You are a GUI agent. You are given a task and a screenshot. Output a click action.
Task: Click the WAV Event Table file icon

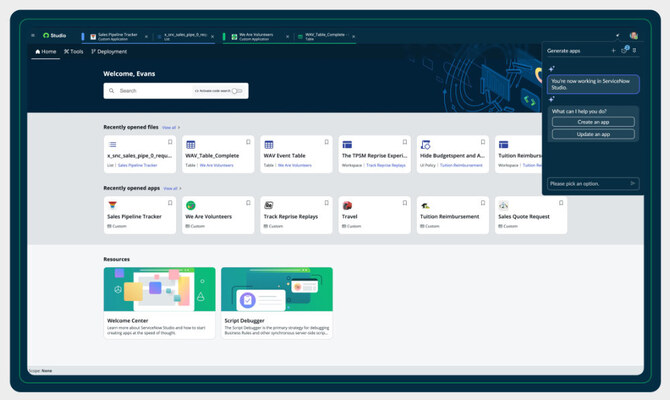coord(268,145)
